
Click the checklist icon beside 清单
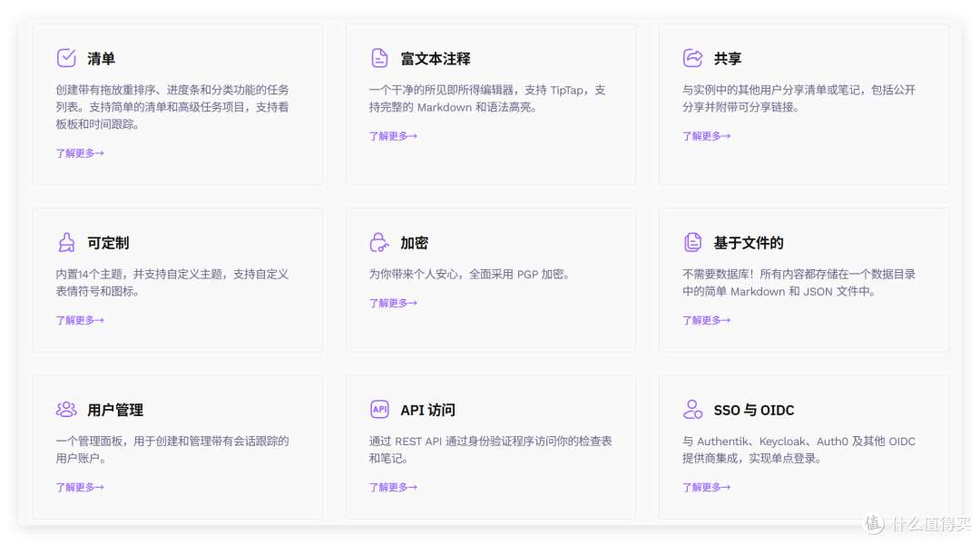[66, 58]
